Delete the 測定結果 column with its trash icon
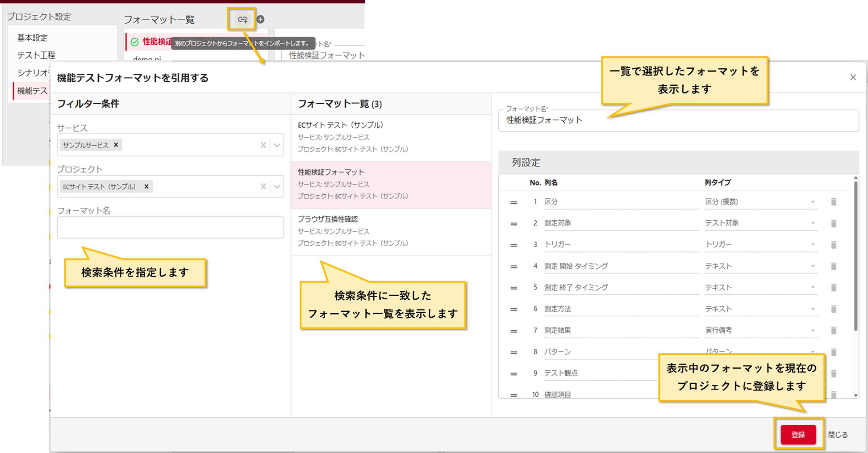 [x=834, y=330]
